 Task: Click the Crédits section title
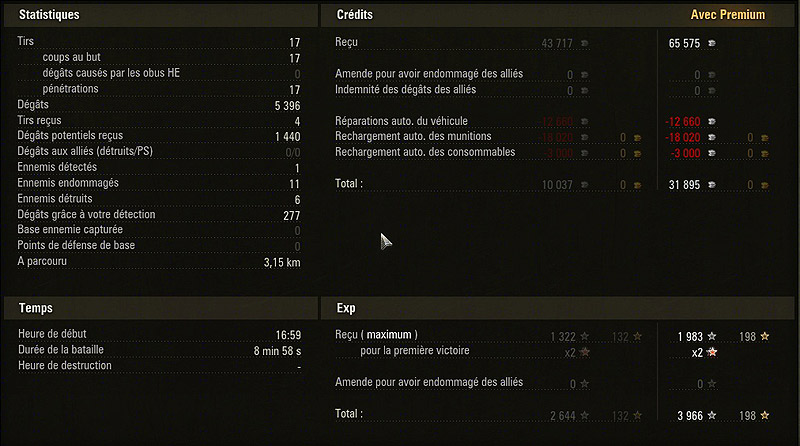(355, 15)
